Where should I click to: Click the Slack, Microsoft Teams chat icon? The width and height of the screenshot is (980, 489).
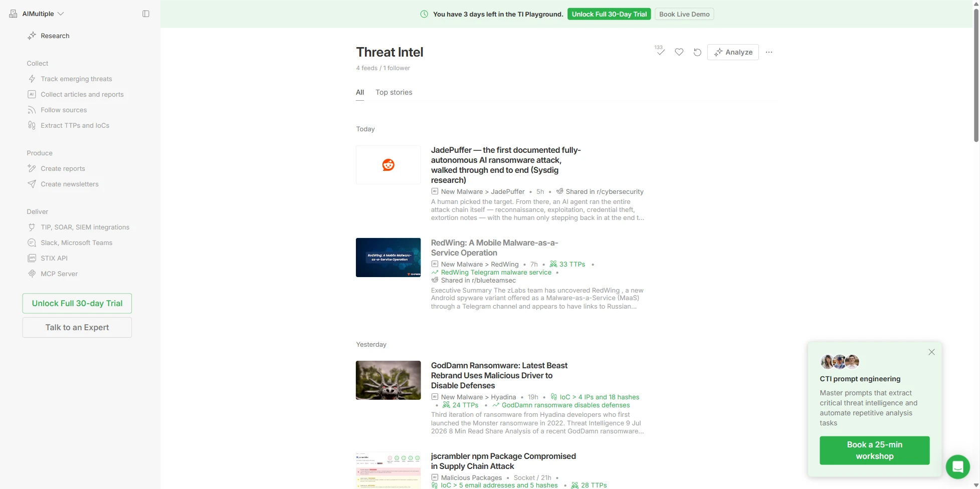coord(32,242)
